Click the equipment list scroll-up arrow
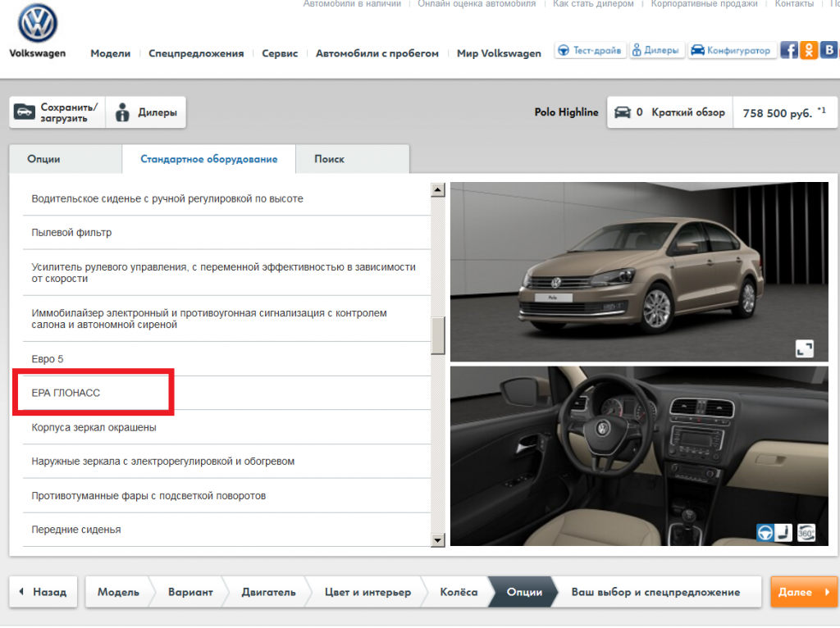The width and height of the screenshot is (840, 628). 438,189
